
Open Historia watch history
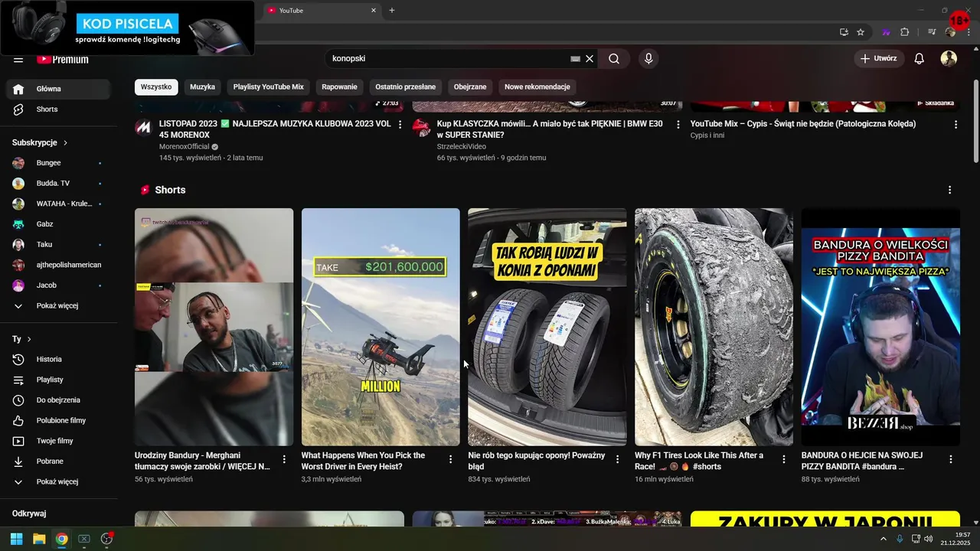59,359
